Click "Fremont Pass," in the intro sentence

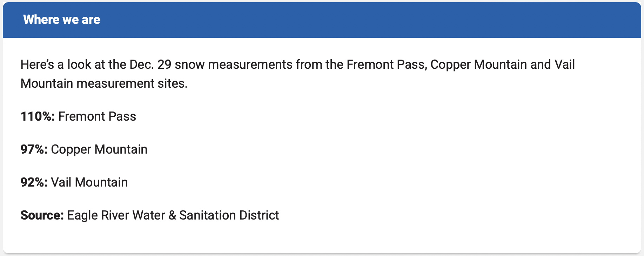(387, 65)
